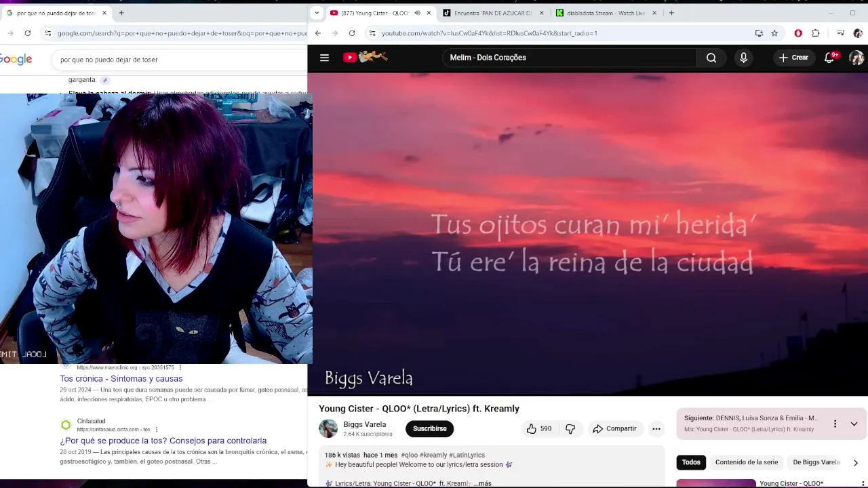This screenshot has width=868, height=488.
Task: Click the video player lyrics area
Action: 593,243
